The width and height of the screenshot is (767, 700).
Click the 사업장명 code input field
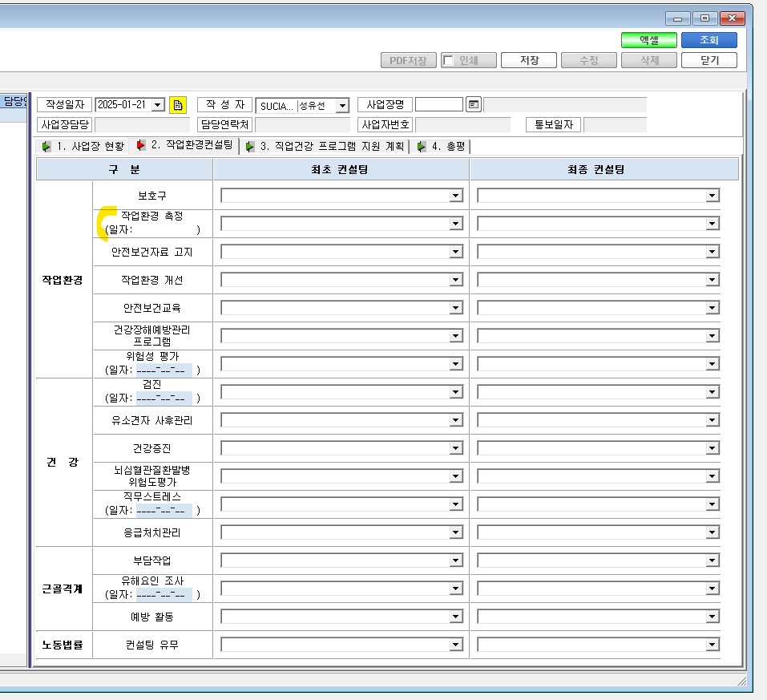point(438,104)
